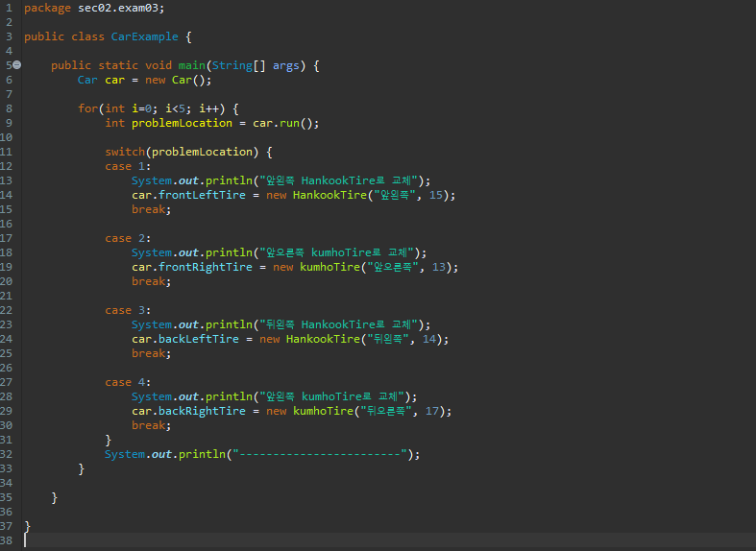The width and height of the screenshot is (756, 551).
Task: Click the 'backLeftTire' field name
Action: 199,339
